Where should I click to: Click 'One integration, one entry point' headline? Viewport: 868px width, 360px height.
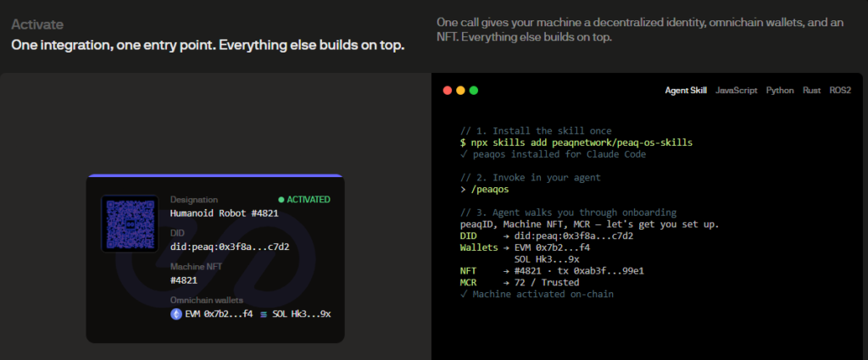pyautogui.click(x=208, y=46)
